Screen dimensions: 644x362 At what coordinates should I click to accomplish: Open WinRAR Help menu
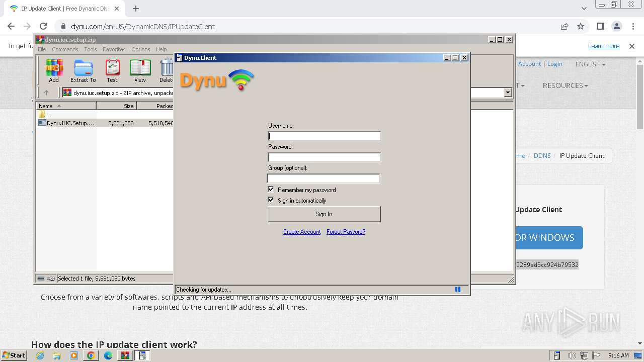(x=161, y=49)
